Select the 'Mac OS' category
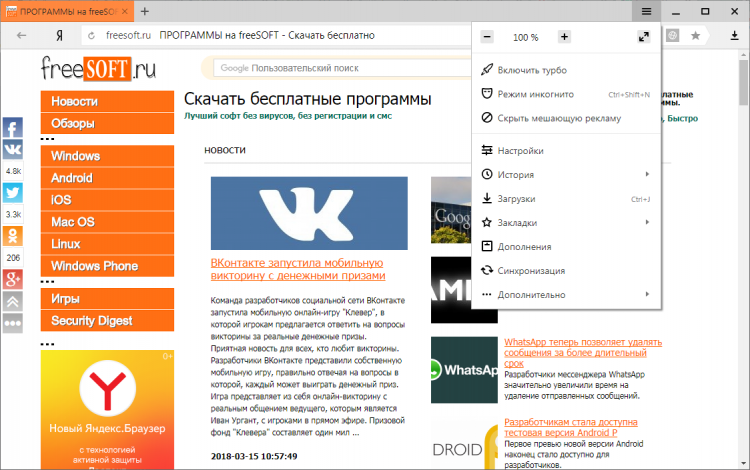750x470 pixels. pos(107,222)
